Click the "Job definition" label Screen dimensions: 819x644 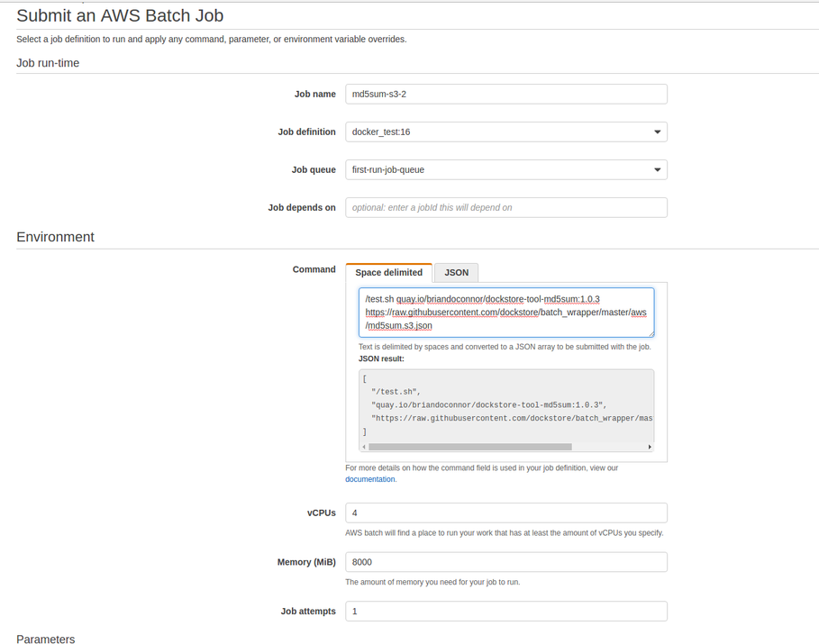click(306, 132)
